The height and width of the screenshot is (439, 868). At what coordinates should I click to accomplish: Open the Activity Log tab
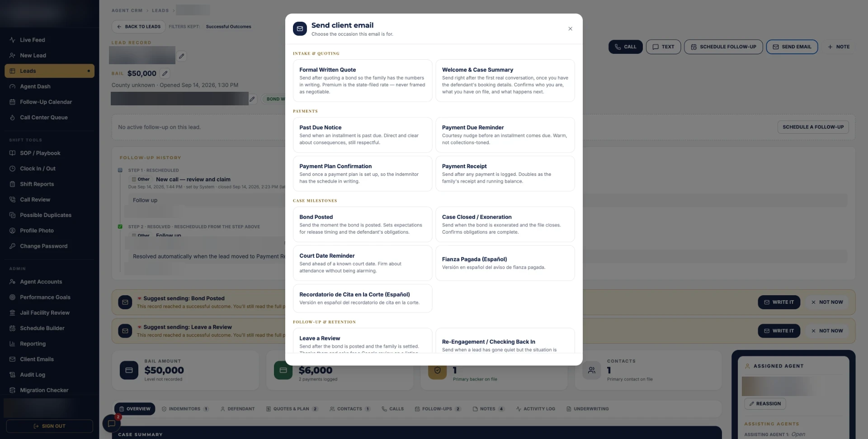tap(535, 409)
